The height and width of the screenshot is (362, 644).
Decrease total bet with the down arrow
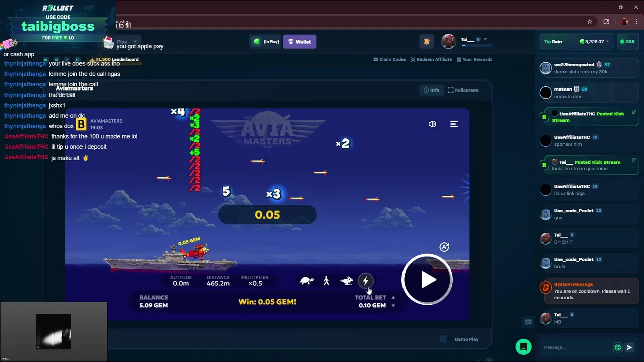pos(393,305)
